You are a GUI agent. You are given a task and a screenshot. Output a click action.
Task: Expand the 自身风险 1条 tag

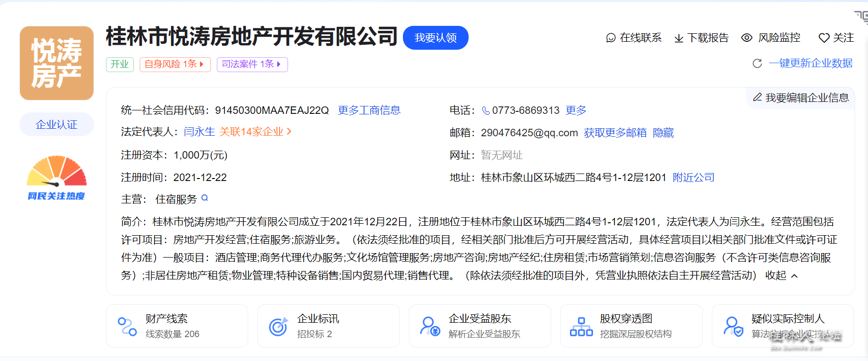point(175,64)
